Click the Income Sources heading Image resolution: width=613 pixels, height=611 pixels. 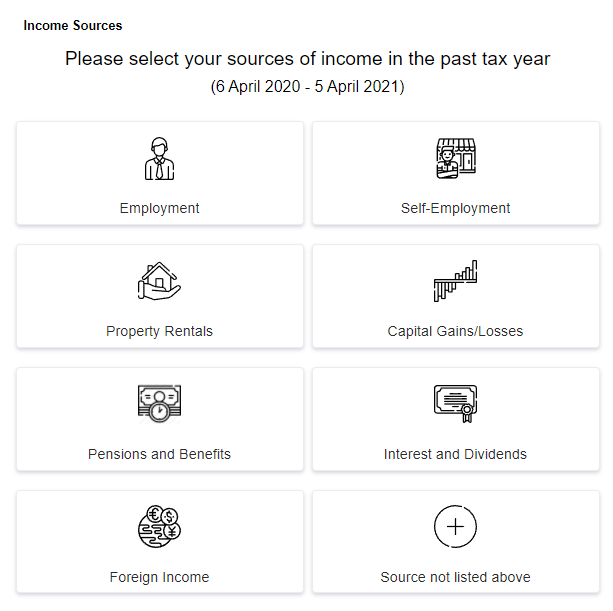[73, 26]
